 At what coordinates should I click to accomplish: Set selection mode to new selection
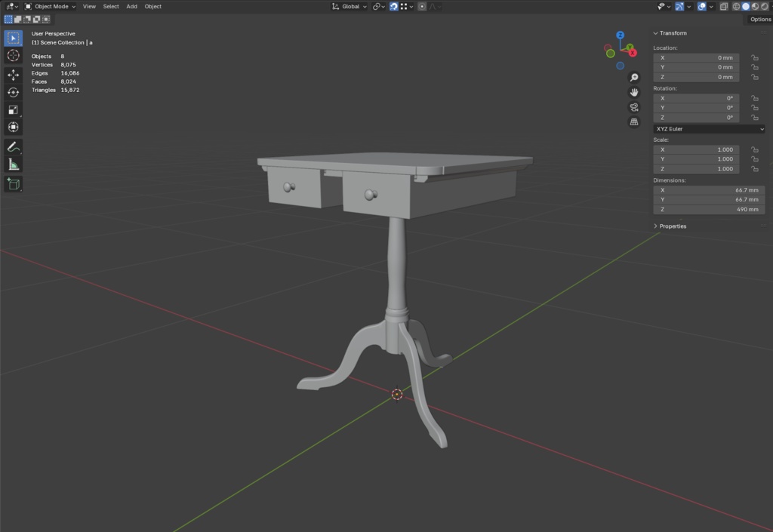pyautogui.click(x=8, y=19)
